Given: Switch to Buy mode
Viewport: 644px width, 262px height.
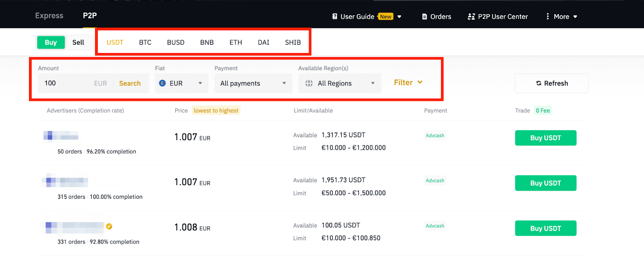Looking at the screenshot, I should [51, 42].
